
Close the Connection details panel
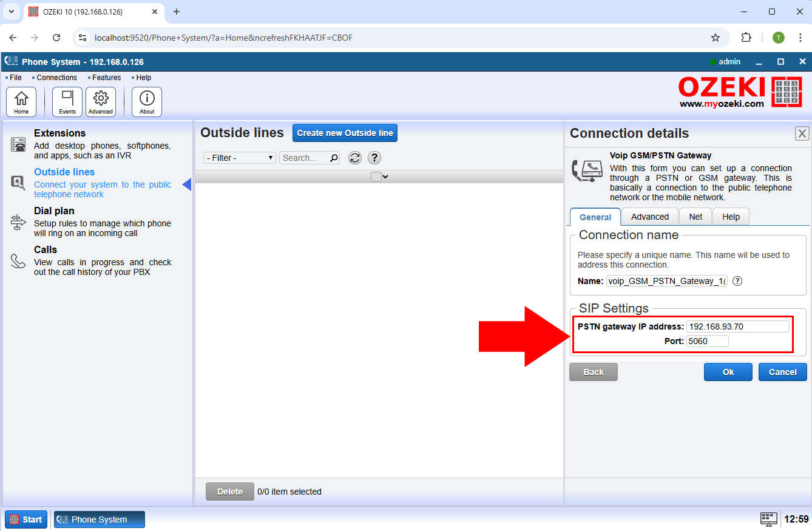802,134
